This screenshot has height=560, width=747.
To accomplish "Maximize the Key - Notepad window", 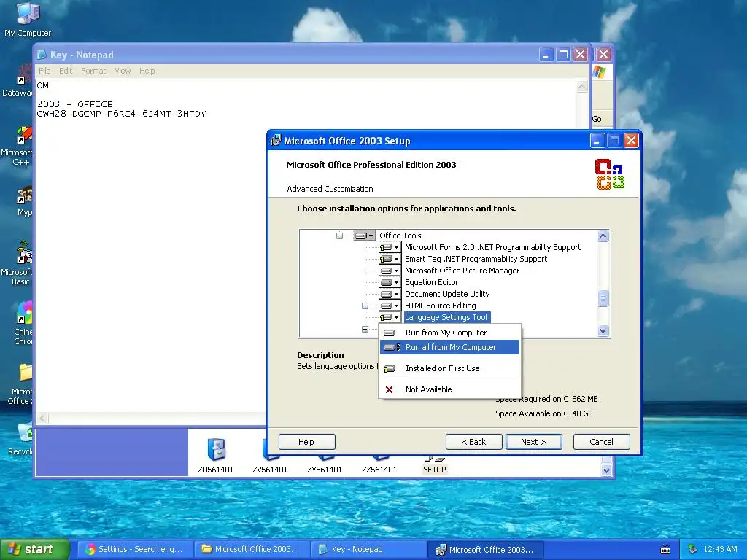I will [563, 55].
